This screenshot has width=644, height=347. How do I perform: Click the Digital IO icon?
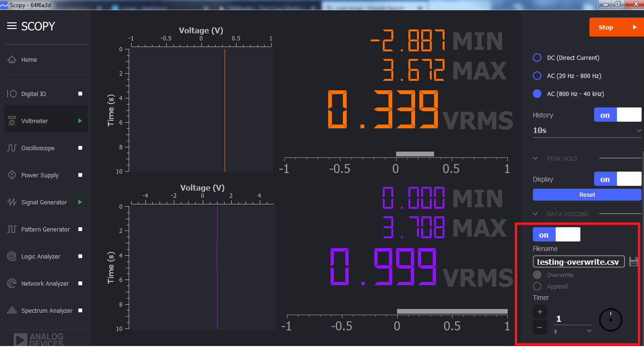click(x=12, y=94)
